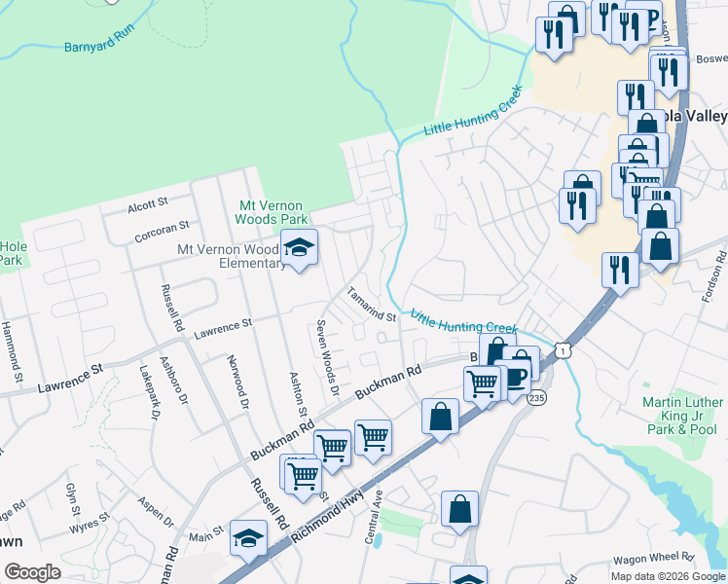
Task: Click the Seven Woods Dr label
Action: (328, 358)
